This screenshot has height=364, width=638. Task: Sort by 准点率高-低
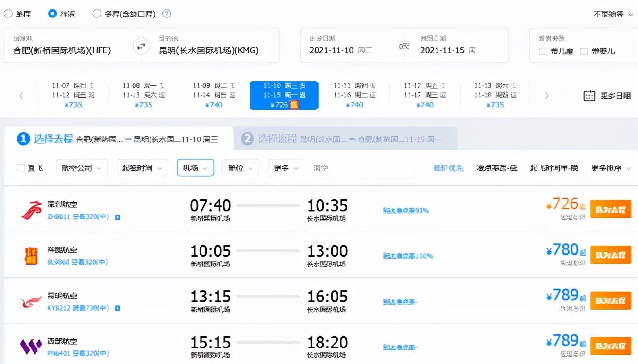click(x=497, y=168)
